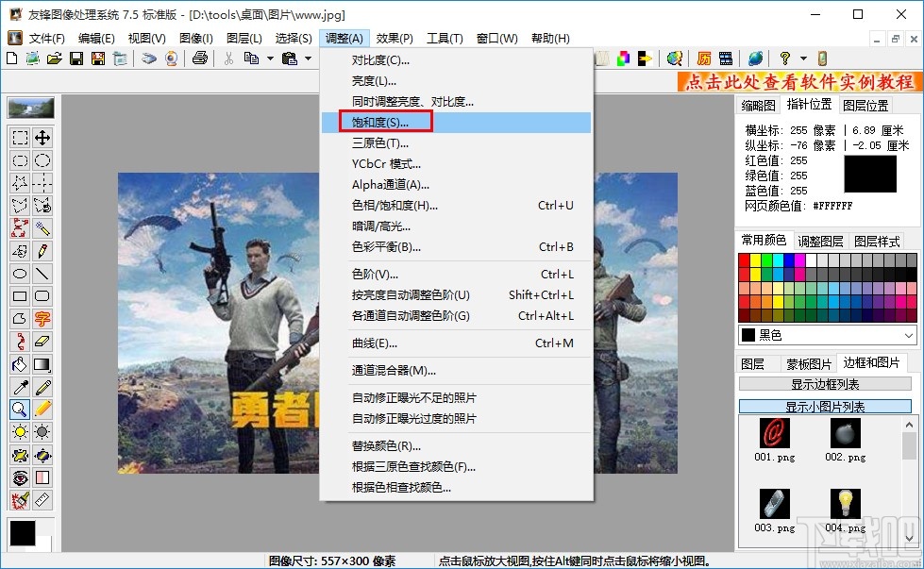Choose the straight line drawing tool
This screenshot has height=569, width=924.
42,274
